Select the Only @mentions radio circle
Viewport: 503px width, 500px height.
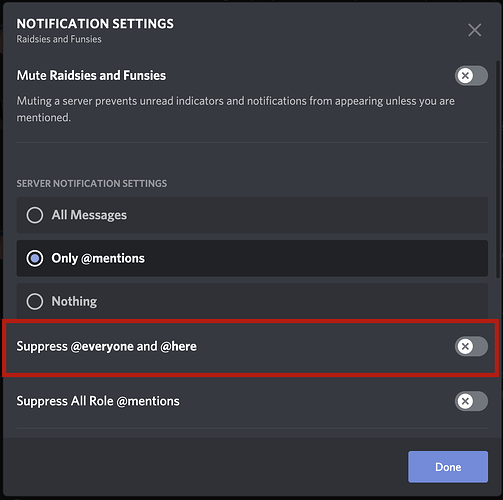[35, 258]
